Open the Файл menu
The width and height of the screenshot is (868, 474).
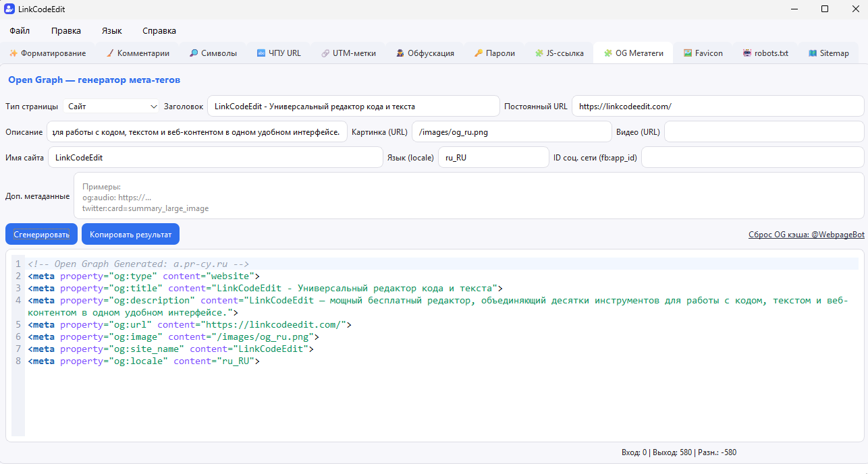coord(20,31)
